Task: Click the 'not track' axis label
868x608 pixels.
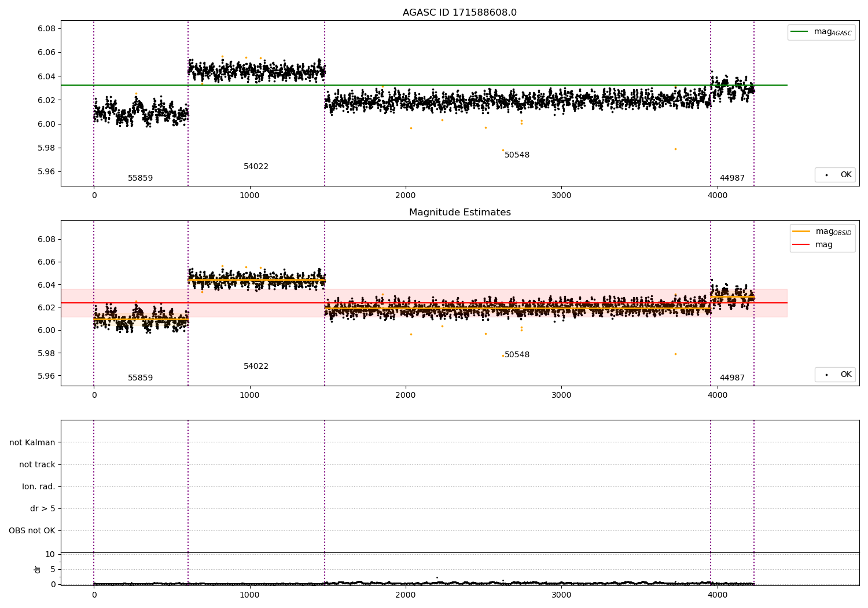Action: 37,464
